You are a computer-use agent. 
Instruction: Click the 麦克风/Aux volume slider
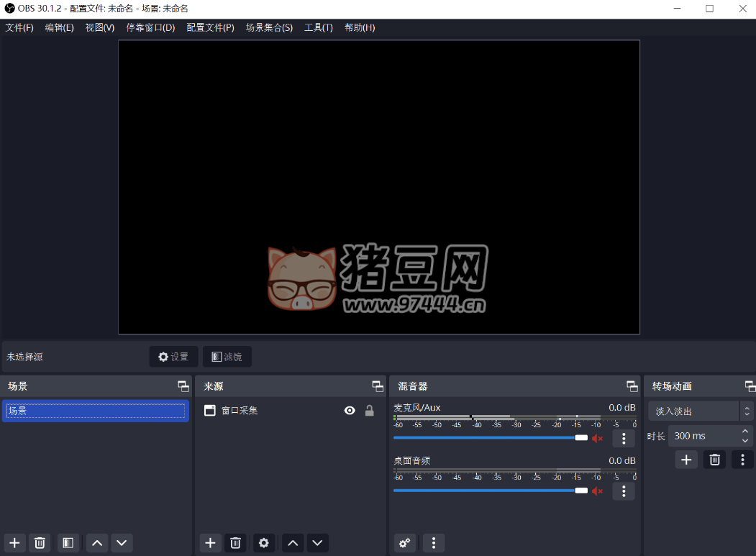(x=489, y=437)
